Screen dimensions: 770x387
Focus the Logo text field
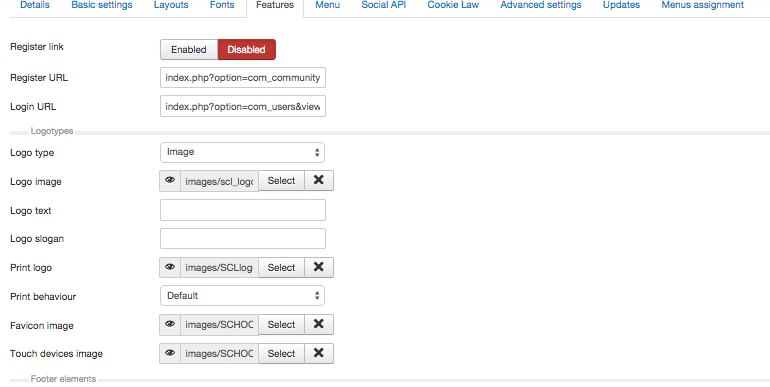click(243, 210)
